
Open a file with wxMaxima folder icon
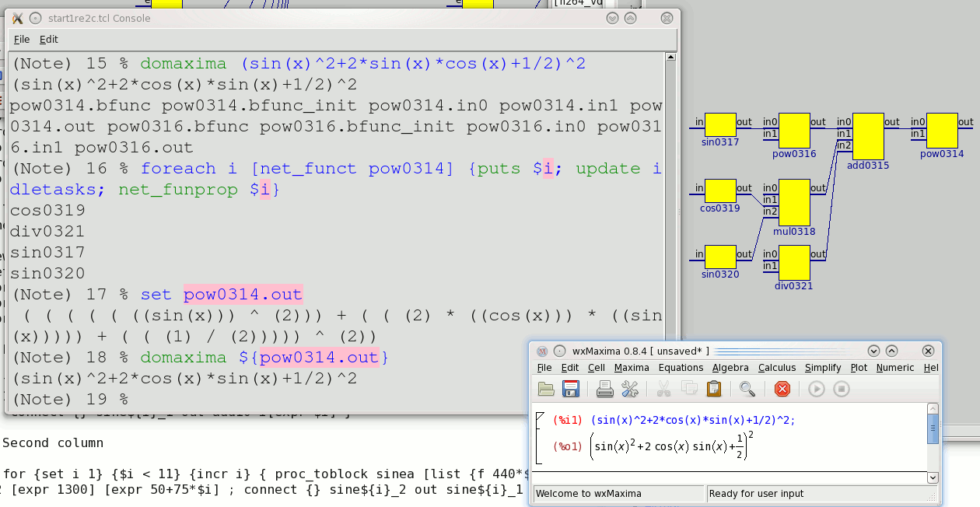tap(546, 389)
